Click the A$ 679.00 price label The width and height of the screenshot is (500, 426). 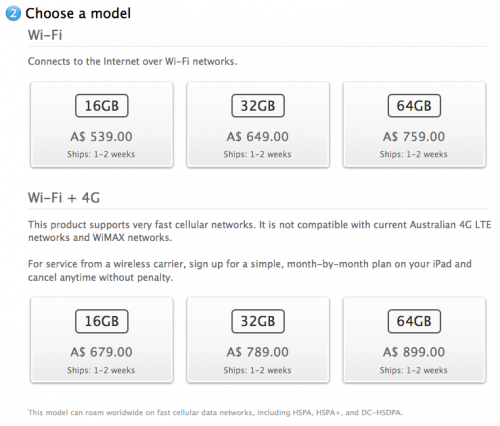(x=101, y=352)
